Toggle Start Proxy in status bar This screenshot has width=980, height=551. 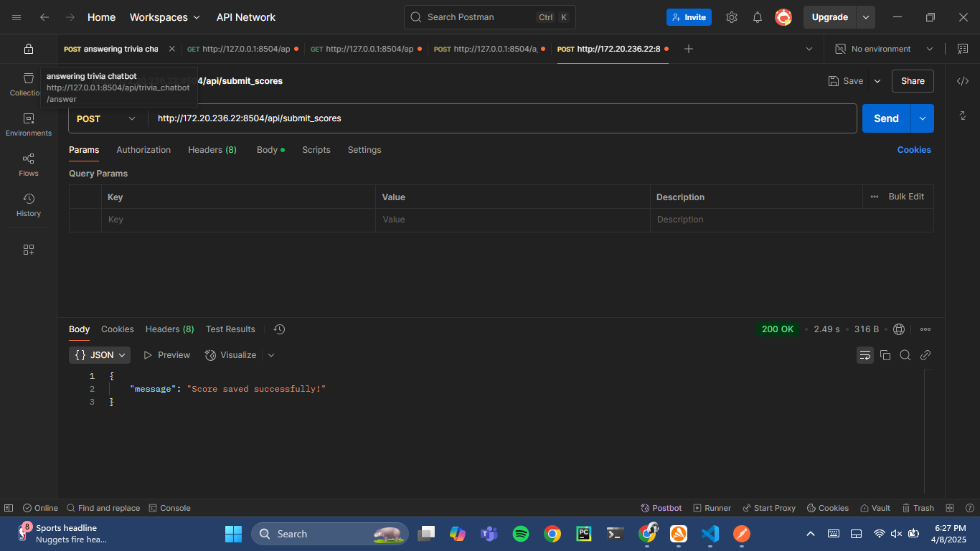(x=769, y=508)
